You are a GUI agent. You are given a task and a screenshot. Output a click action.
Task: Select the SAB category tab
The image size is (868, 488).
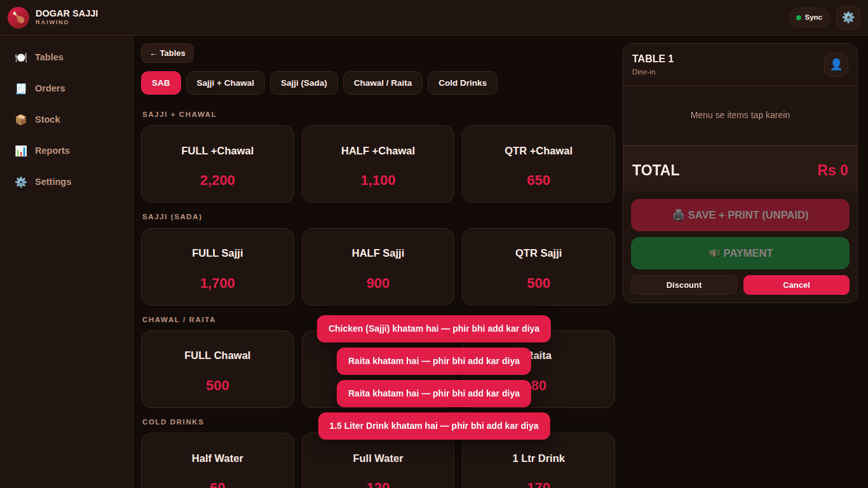(161, 83)
